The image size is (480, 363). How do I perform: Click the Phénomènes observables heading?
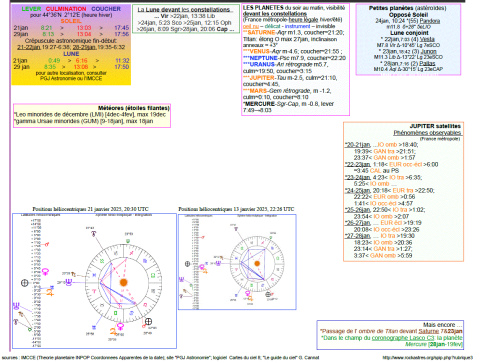point(427,133)
